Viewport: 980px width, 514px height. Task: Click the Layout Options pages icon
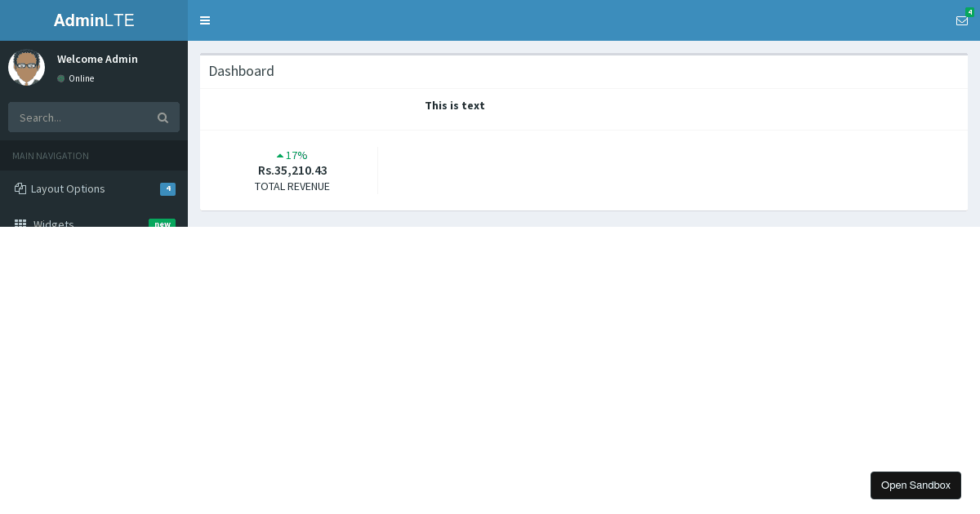point(20,188)
